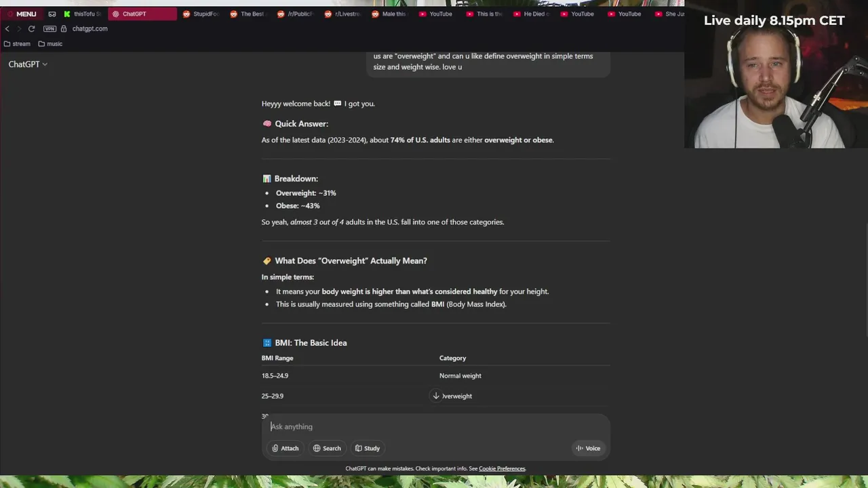868x488 pixels.
Task: Expand the ChatGPT model selector dropdown
Action: 28,64
